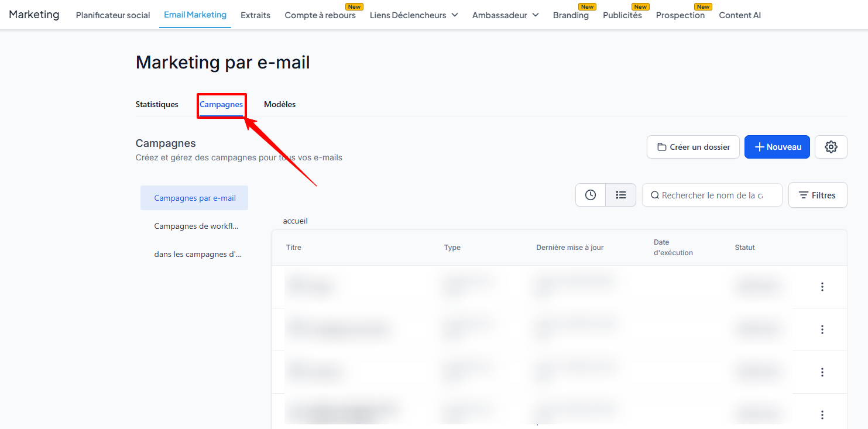
Task: Click Créer un dossier button
Action: point(693,147)
